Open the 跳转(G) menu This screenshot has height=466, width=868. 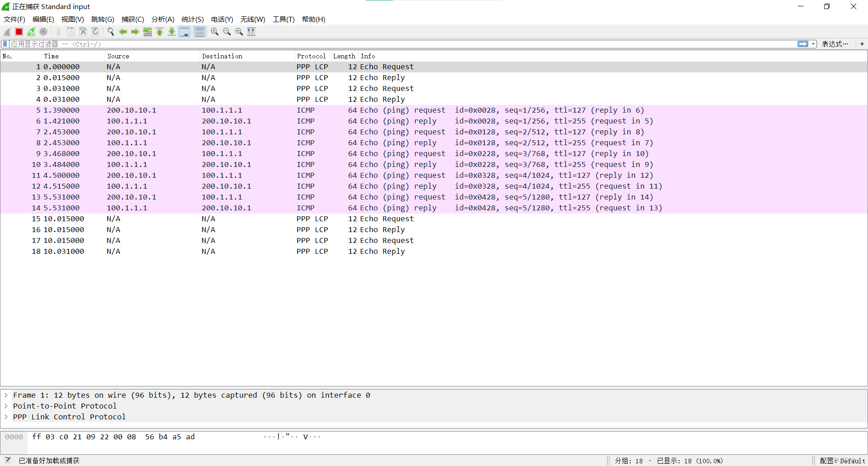tap(103, 19)
